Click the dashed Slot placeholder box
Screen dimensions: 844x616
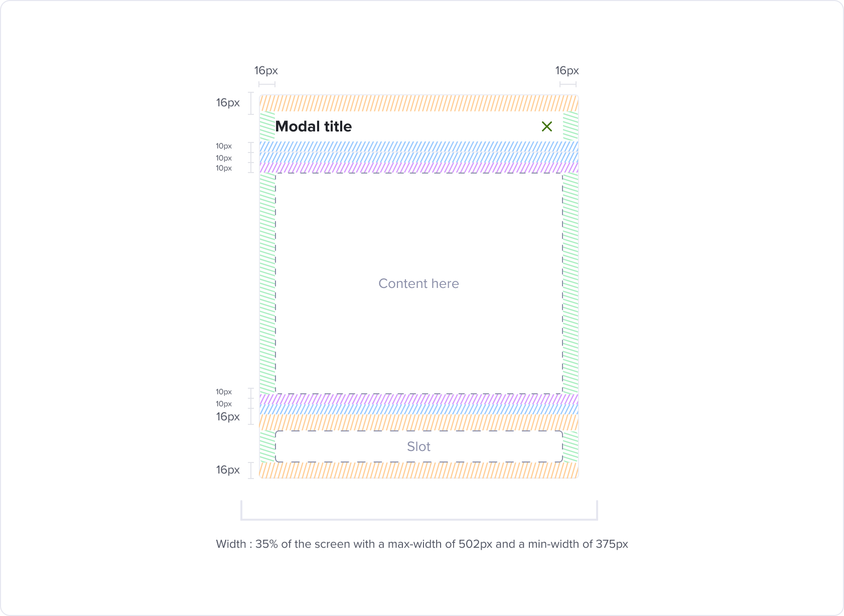pos(419,446)
